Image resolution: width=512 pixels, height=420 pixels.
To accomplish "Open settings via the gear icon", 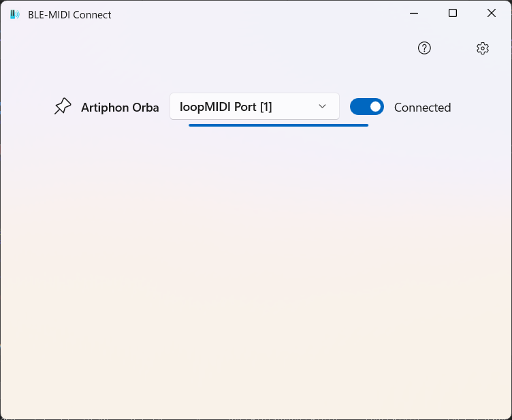I will pos(482,48).
